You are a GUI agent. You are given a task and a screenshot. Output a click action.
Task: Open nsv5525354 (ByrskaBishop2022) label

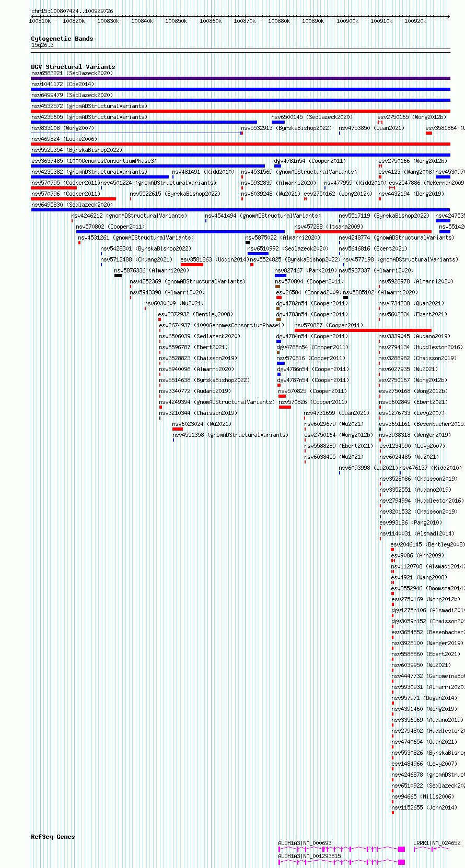pos(77,150)
